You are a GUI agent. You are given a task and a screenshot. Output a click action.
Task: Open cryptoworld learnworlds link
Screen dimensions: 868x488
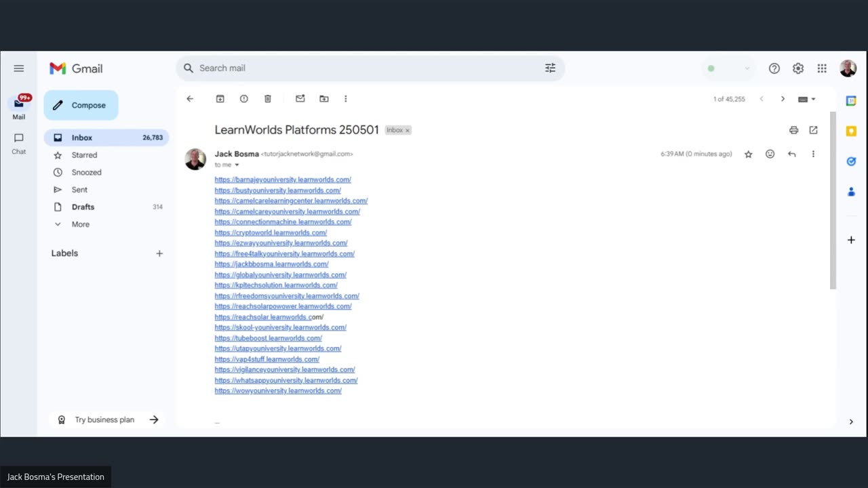pyautogui.click(x=271, y=232)
